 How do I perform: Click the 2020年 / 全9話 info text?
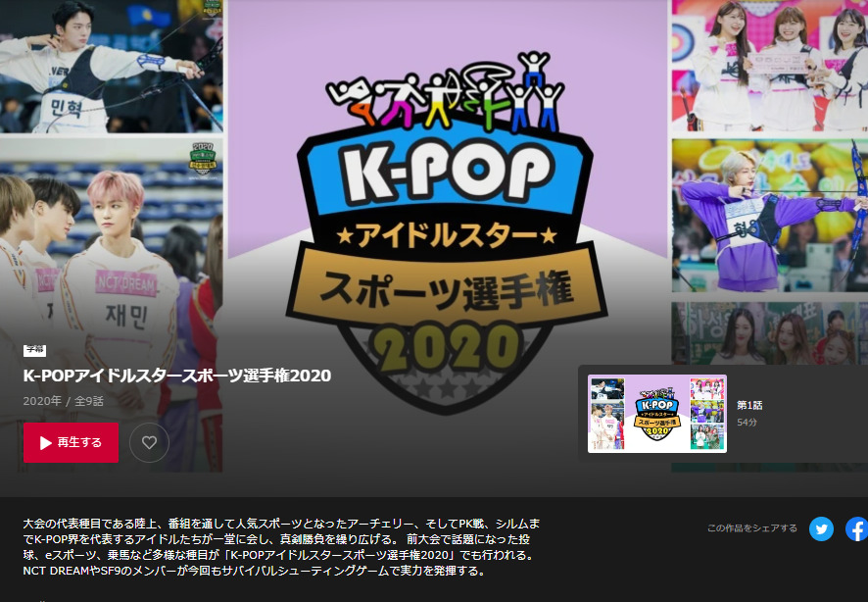tap(63, 401)
